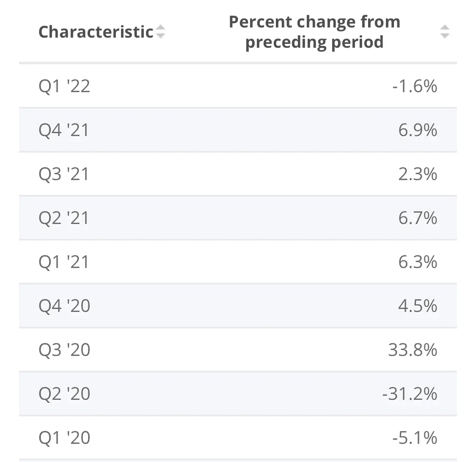Click the 33.8% value cell
This screenshot has width=476, height=462.
(x=413, y=350)
